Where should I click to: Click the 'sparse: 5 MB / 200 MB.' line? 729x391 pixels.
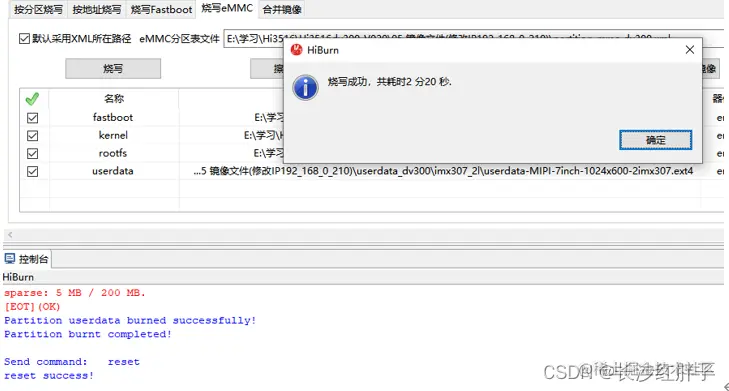tap(75, 293)
